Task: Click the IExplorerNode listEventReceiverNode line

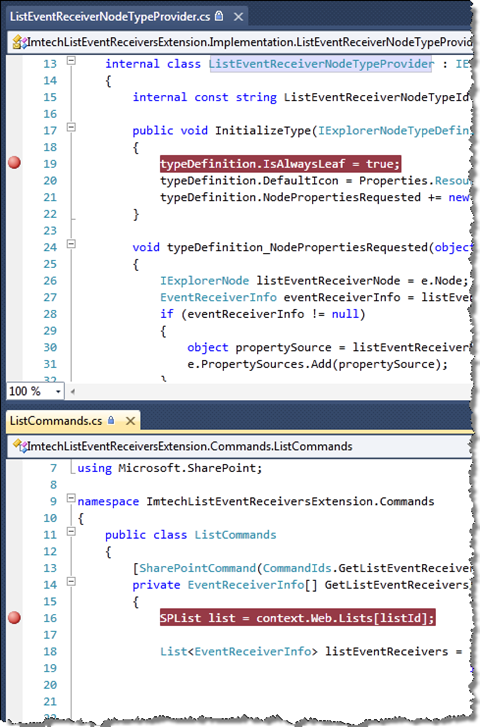Action: 314,281
